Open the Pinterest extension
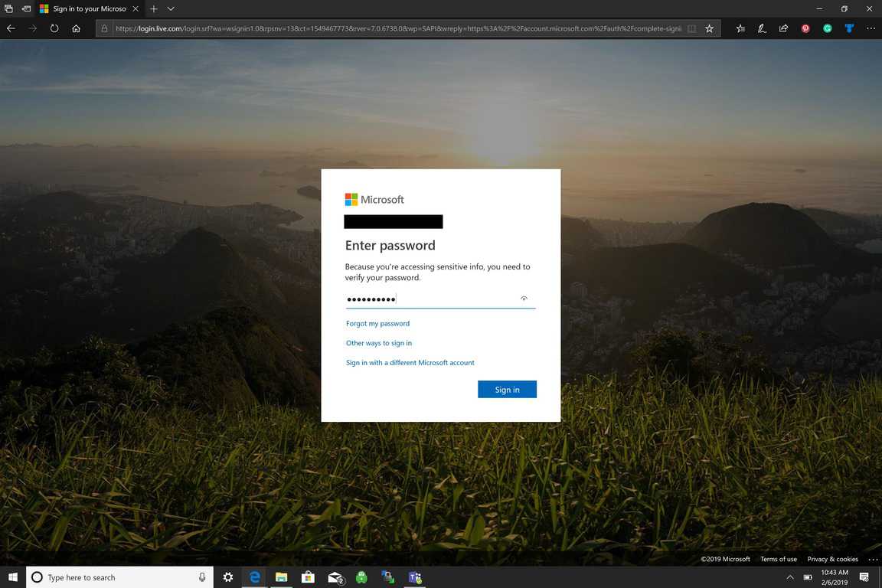This screenshot has height=588, width=882. pyautogui.click(x=805, y=28)
